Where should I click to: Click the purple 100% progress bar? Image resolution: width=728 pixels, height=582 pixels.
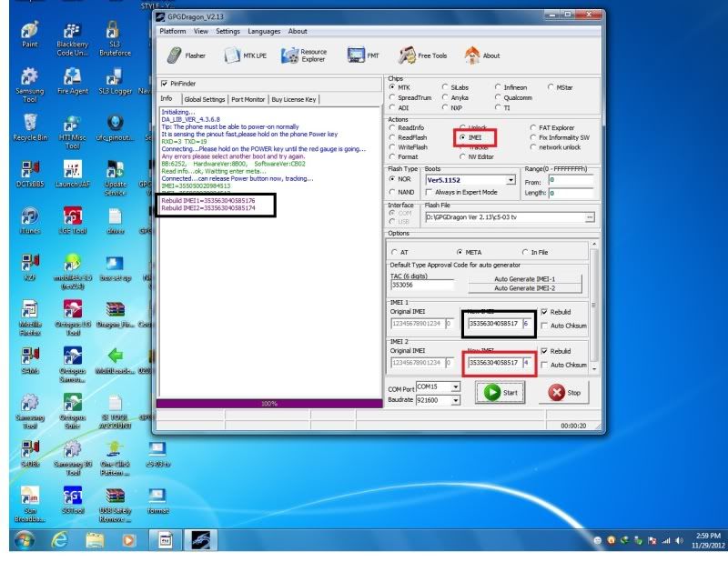(269, 404)
